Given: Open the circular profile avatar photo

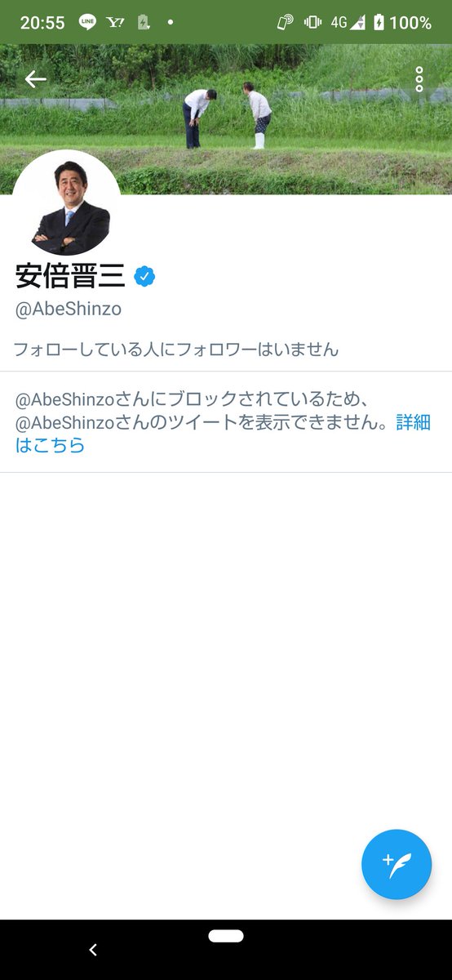Looking at the screenshot, I should click(x=66, y=205).
